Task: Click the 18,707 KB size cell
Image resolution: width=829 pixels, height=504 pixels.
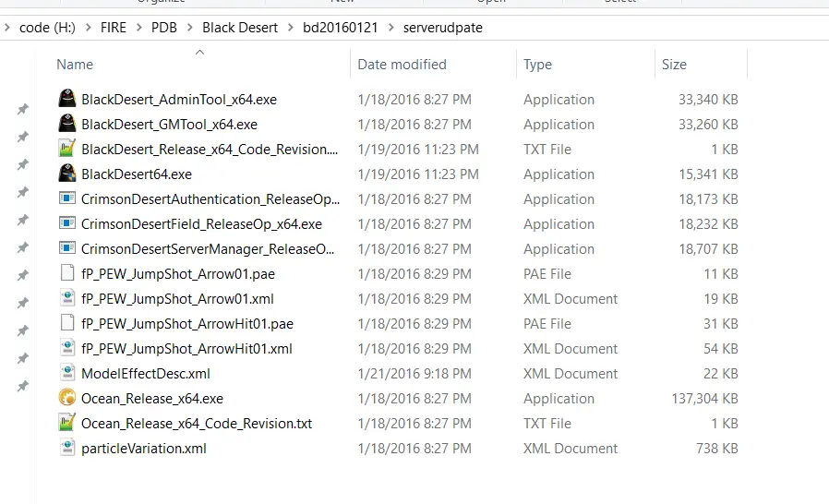Action: tap(708, 248)
